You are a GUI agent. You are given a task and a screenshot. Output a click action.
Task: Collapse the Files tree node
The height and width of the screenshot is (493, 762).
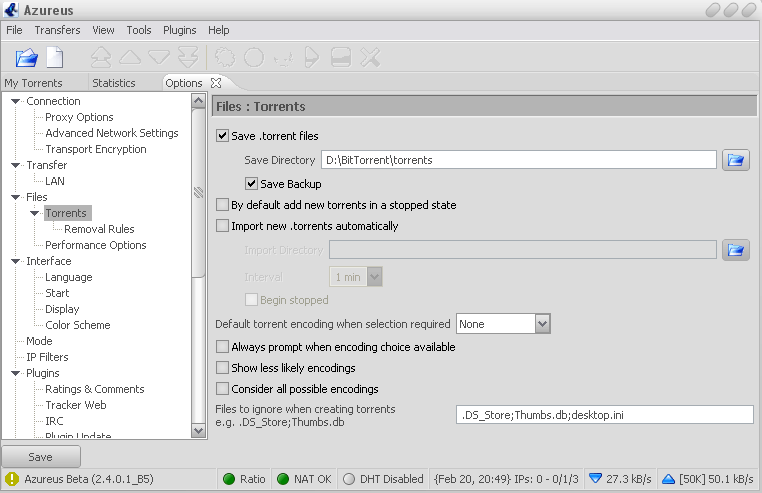click(16, 197)
